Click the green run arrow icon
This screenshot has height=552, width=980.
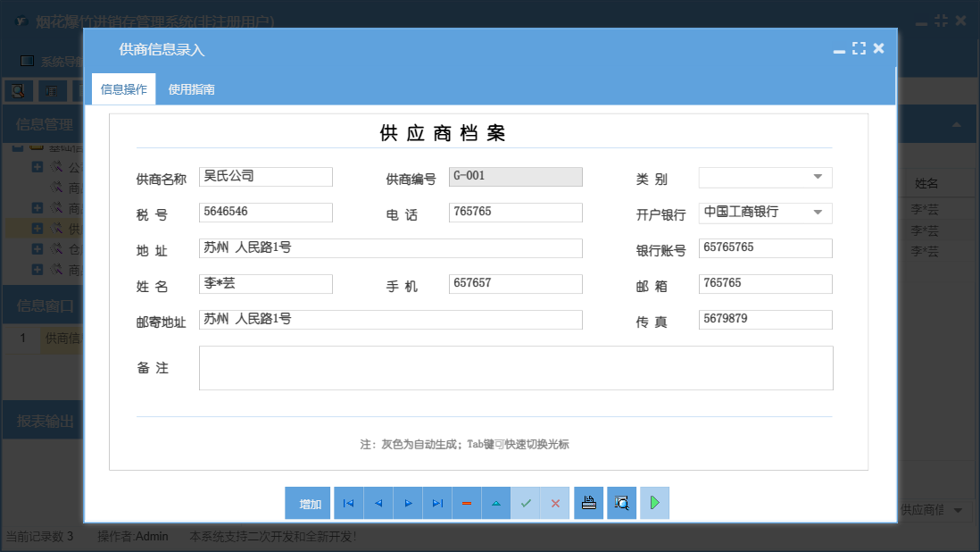pyautogui.click(x=654, y=502)
